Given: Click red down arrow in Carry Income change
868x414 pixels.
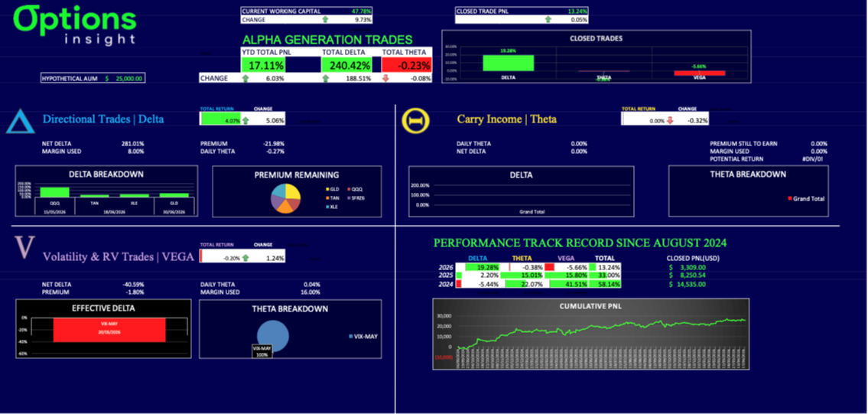Looking at the screenshot, I should point(670,120).
